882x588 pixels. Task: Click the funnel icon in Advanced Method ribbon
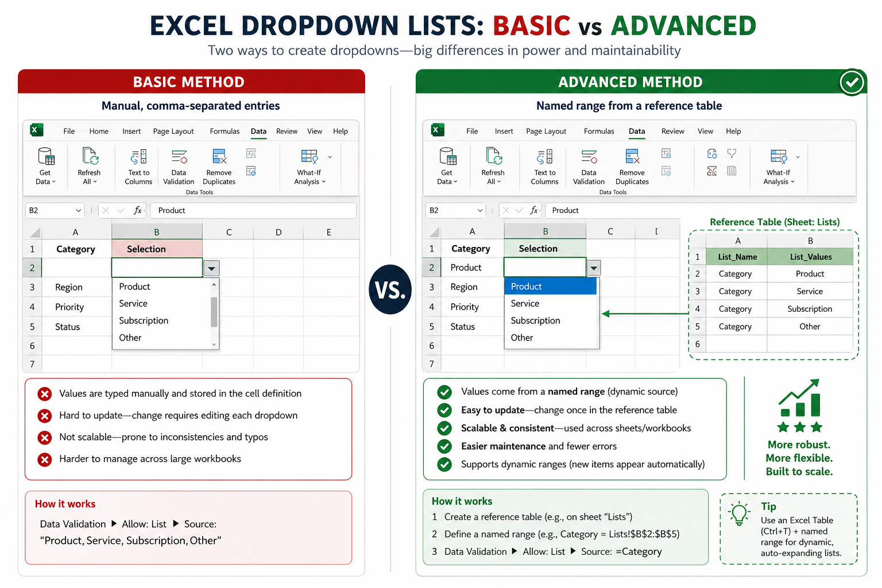coord(732,153)
